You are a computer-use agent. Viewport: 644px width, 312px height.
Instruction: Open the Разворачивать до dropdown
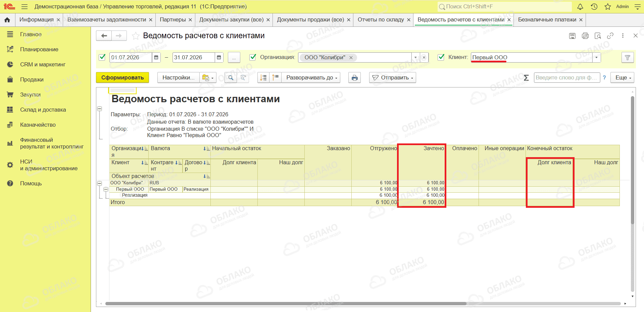(311, 78)
